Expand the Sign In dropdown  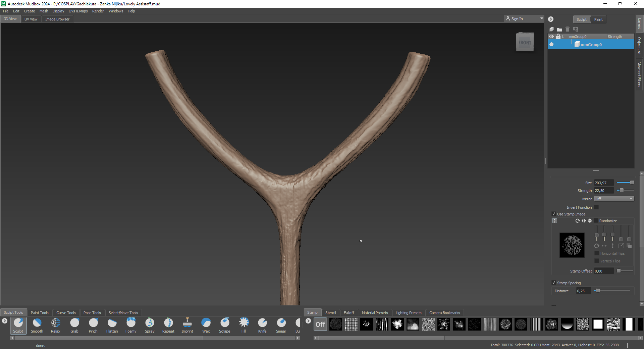pyautogui.click(x=541, y=19)
